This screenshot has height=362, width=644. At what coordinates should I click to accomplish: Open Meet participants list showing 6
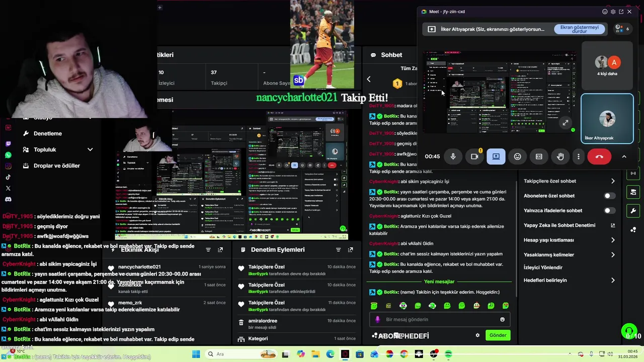click(622, 29)
